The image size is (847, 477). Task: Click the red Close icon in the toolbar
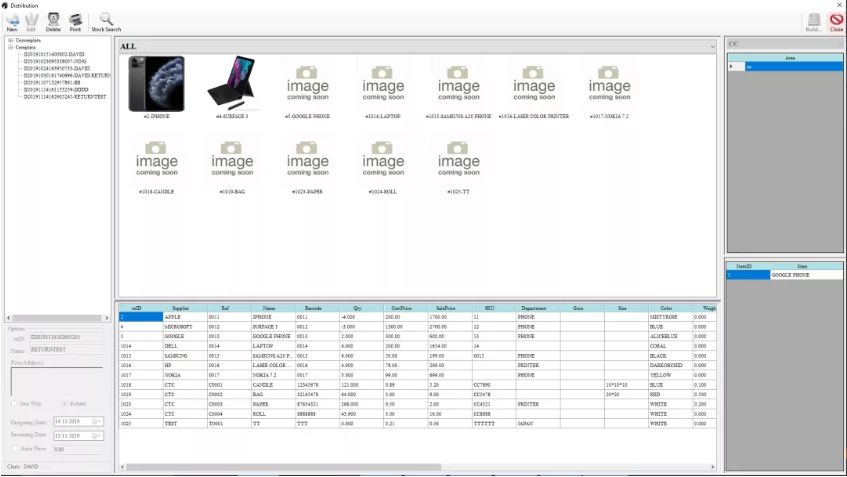(x=836, y=20)
